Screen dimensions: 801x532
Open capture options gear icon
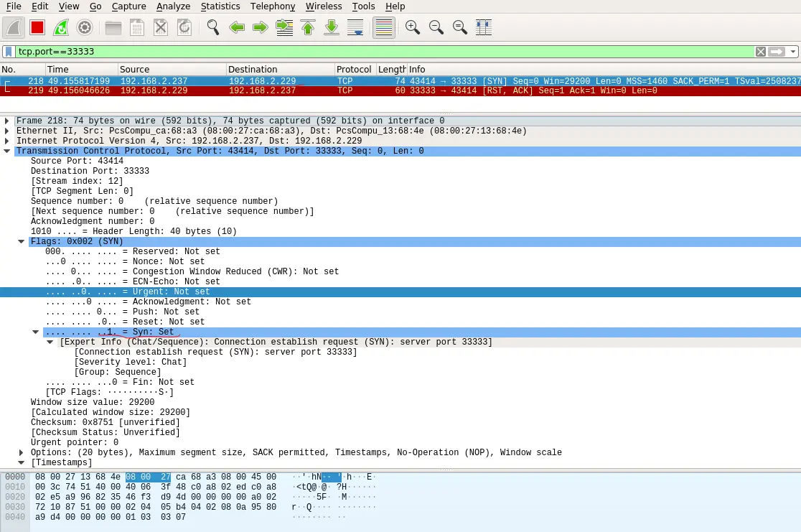pos(85,27)
